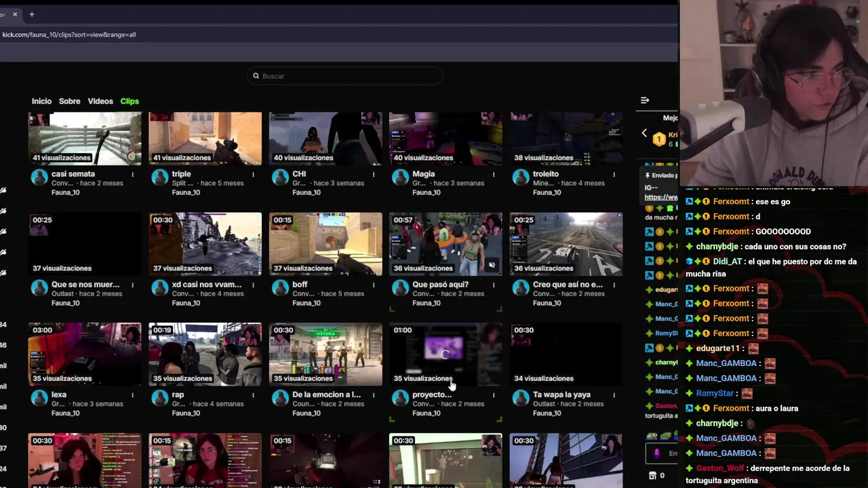Select the Clips tab
The height and width of the screenshot is (488, 868).
(130, 101)
